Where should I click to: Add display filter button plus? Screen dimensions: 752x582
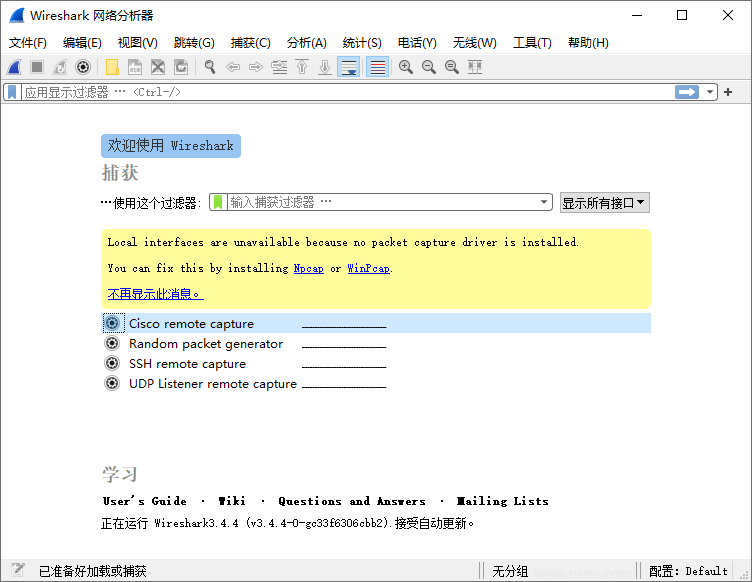[x=728, y=92]
